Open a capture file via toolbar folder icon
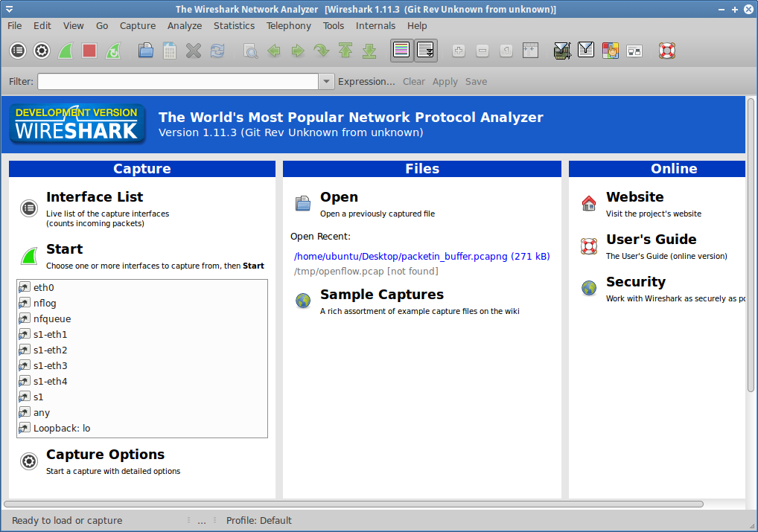 click(146, 51)
